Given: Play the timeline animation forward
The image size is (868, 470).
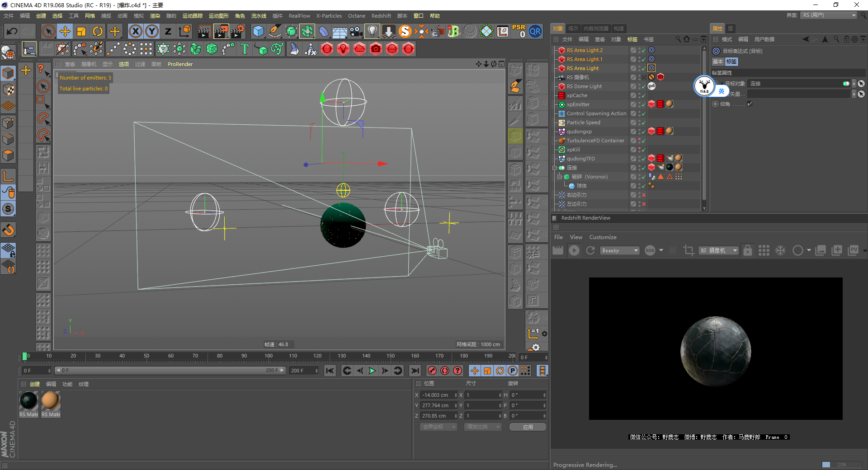Looking at the screenshot, I should pyautogui.click(x=372, y=371).
